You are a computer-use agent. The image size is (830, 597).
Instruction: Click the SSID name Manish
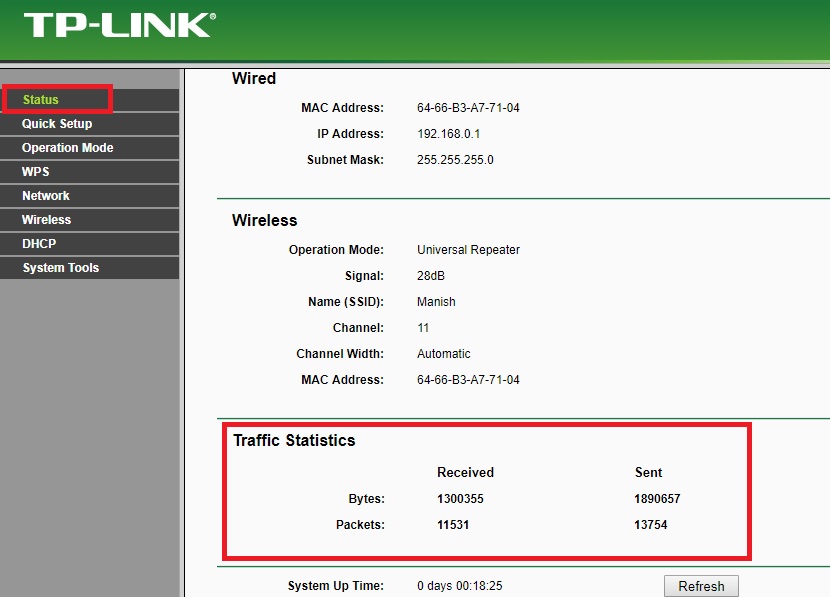(x=436, y=302)
